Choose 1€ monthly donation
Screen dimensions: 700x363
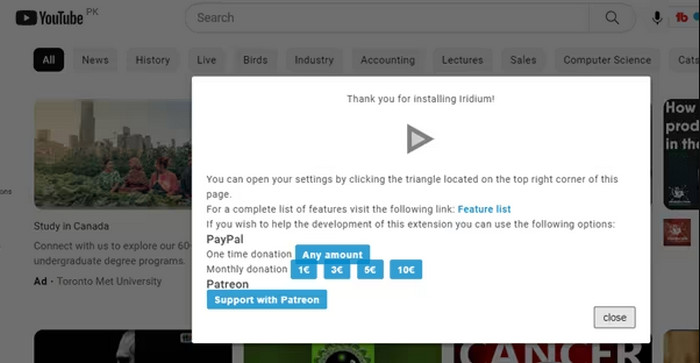coord(304,270)
